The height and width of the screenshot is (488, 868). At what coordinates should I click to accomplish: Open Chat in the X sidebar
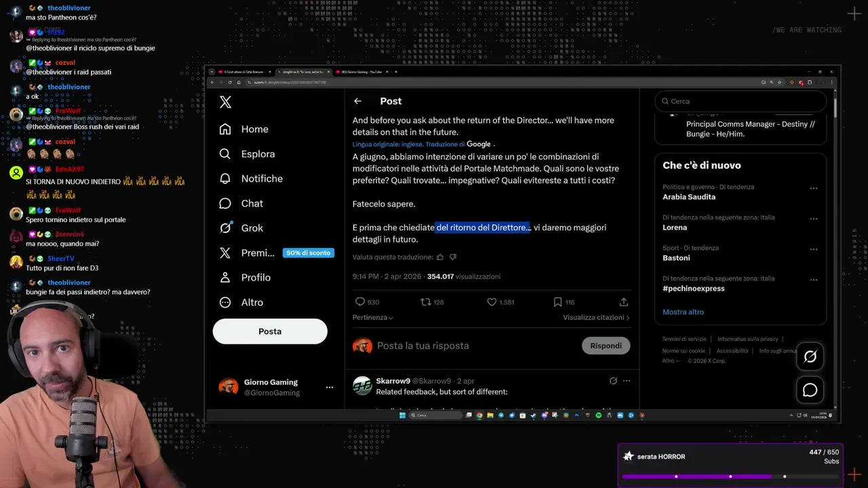point(241,203)
